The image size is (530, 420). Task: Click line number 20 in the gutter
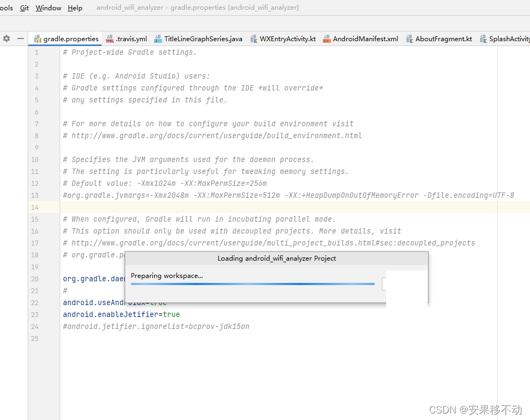click(x=34, y=279)
